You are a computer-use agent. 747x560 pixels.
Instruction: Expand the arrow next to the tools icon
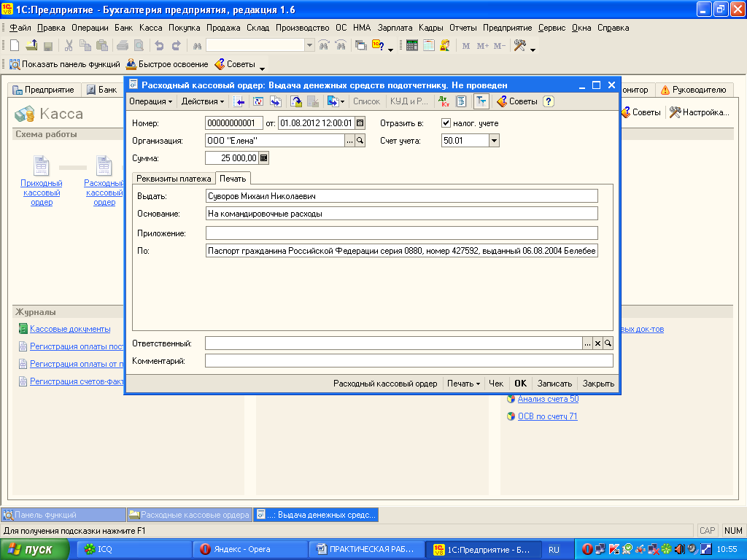coord(533,50)
